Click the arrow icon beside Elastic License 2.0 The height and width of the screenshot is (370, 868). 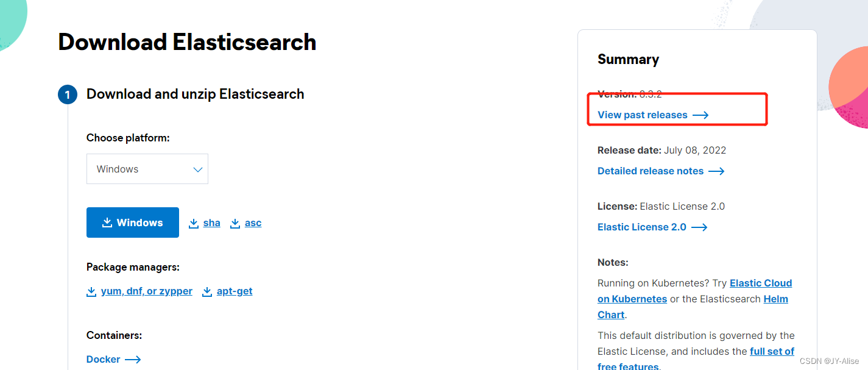(700, 227)
